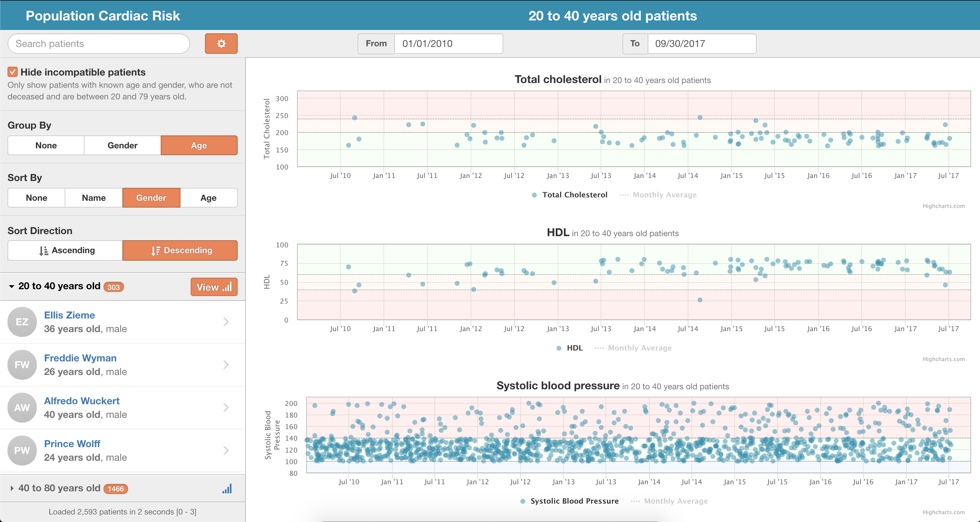Toggle Monthly Average legend in HDL chart
The height and width of the screenshot is (522, 980).
point(633,348)
